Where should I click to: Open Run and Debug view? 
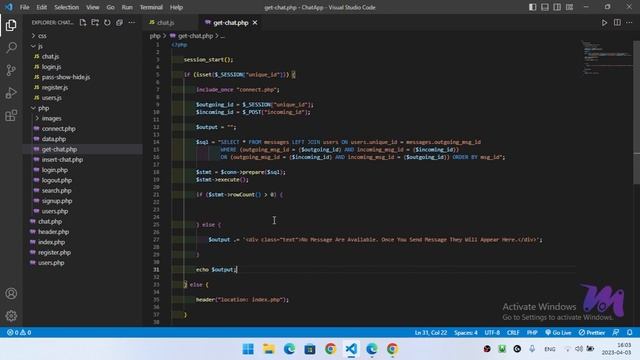11,93
